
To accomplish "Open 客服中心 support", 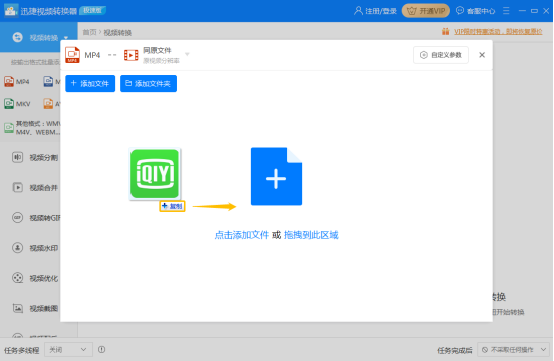I will 476,11.
